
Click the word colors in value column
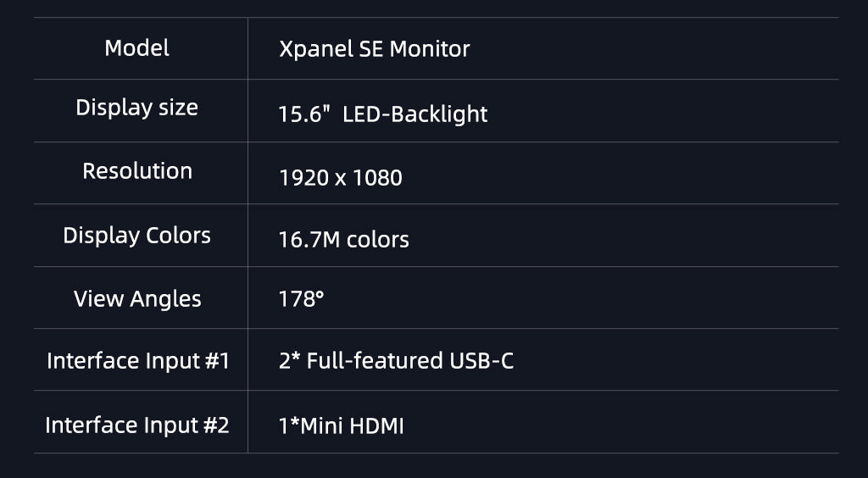377,240
